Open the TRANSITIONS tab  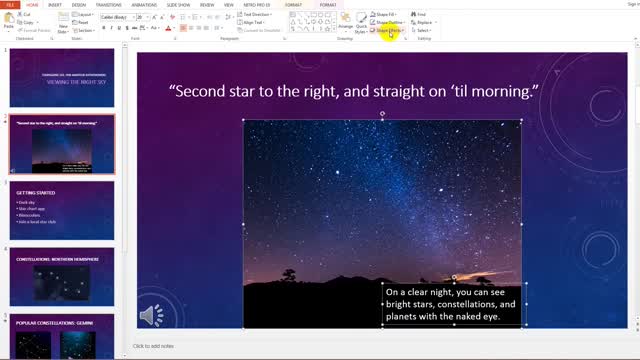(x=109, y=5)
